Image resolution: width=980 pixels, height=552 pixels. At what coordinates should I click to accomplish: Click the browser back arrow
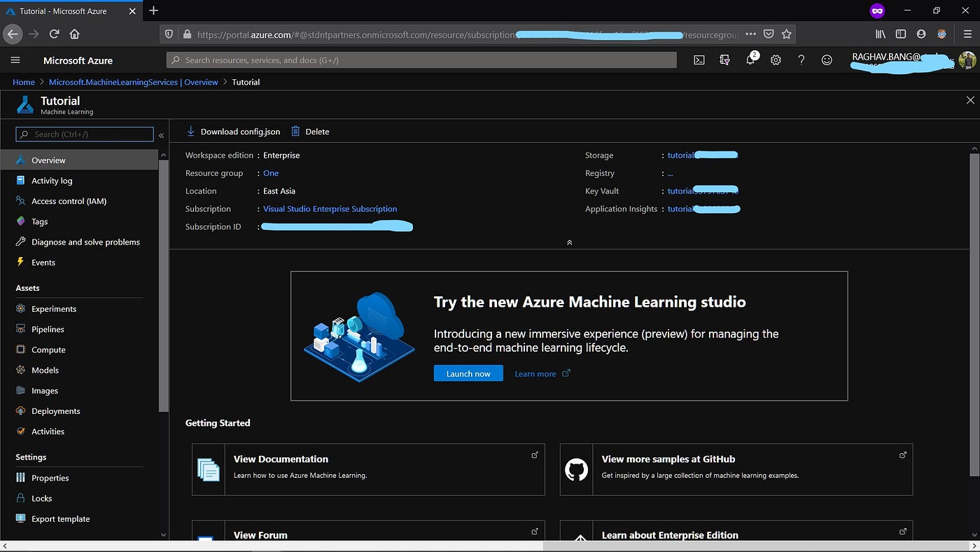[13, 34]
